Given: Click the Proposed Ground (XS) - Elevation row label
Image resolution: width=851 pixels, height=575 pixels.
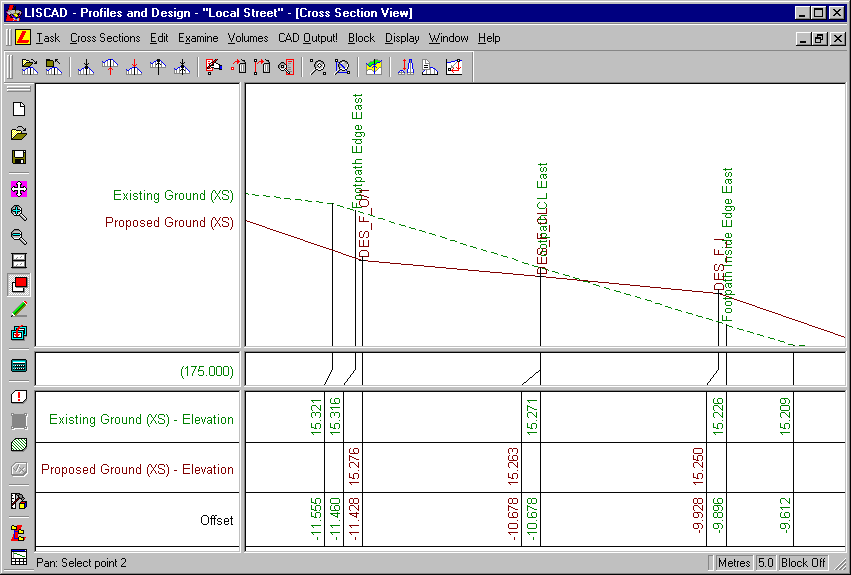Looking at the screenshot, I should [x=137, y=469].
